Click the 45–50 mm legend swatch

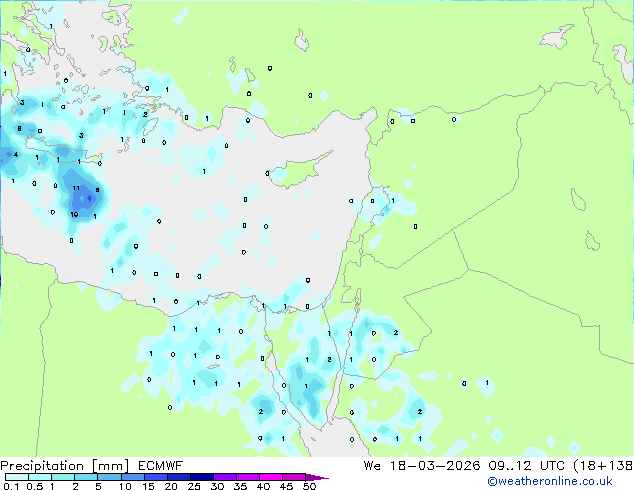294,477
